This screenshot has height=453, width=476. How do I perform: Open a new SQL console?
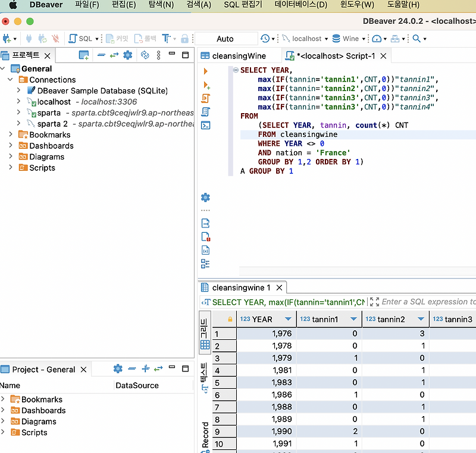(x=205, y=125)
